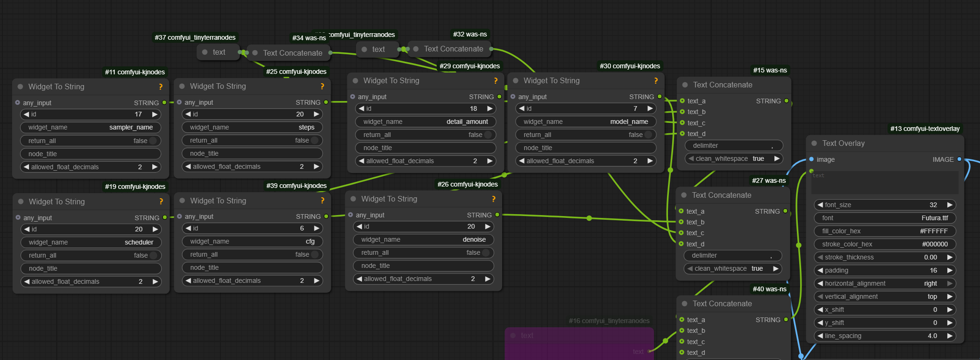Open clean_whitespace dropdown in Text Concatenate #15
Screen dimensions: 980x360
pos(734,158)
